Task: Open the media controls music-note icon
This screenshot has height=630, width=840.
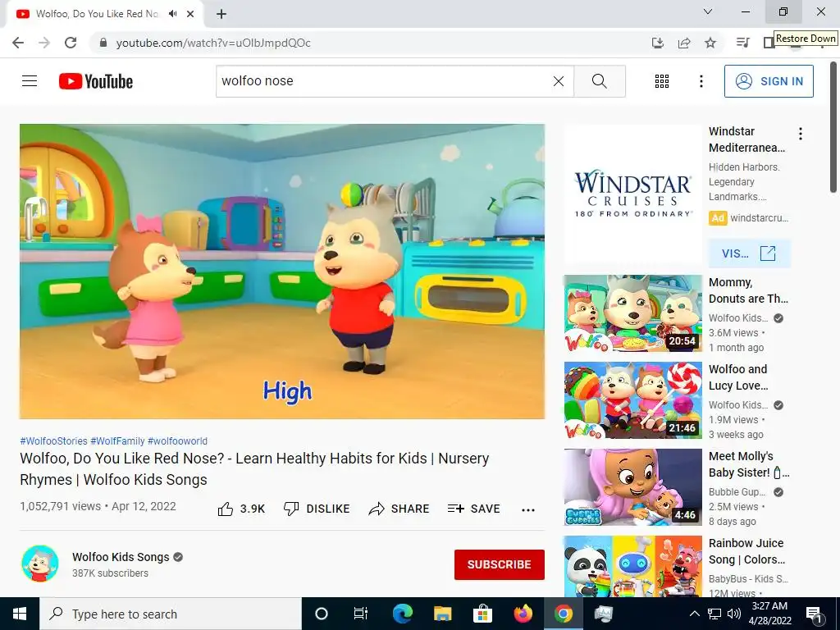Action: coord(742,43)
